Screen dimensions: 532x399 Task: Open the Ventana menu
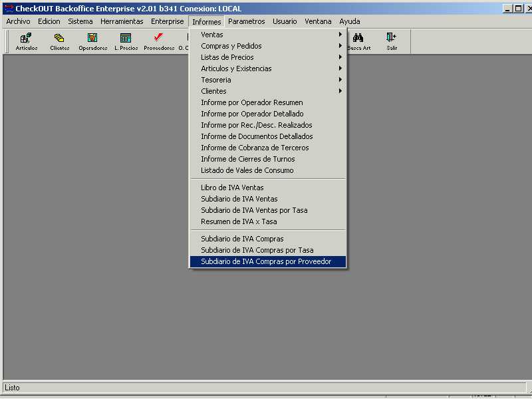point(318,21)
